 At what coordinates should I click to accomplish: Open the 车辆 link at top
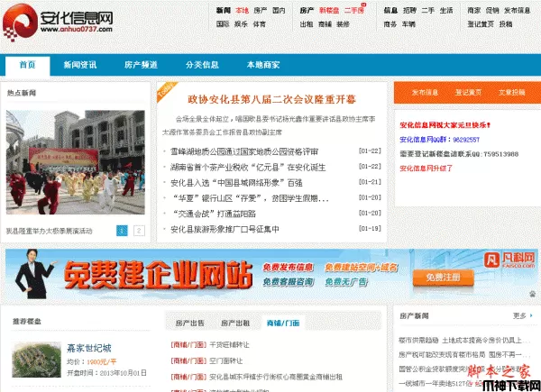408,24
